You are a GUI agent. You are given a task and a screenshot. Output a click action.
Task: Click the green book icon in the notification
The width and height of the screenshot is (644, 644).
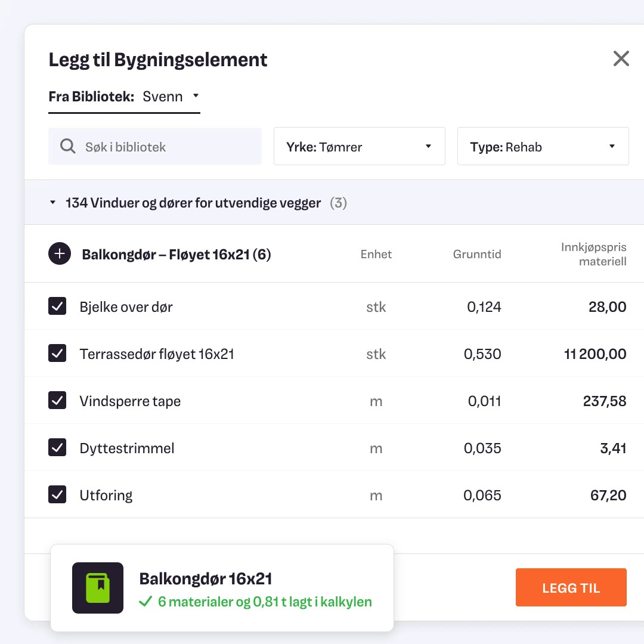pyautogui.click(x=98, y=588)
